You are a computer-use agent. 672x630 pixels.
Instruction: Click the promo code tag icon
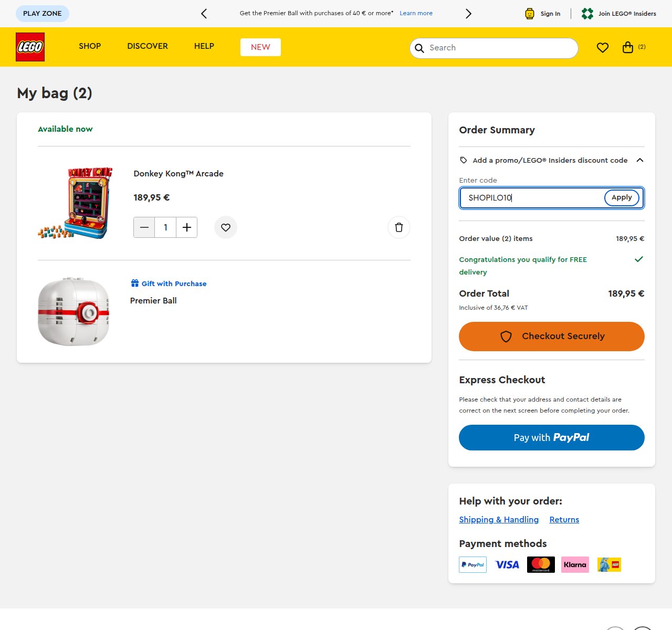(x=464, y=160)
